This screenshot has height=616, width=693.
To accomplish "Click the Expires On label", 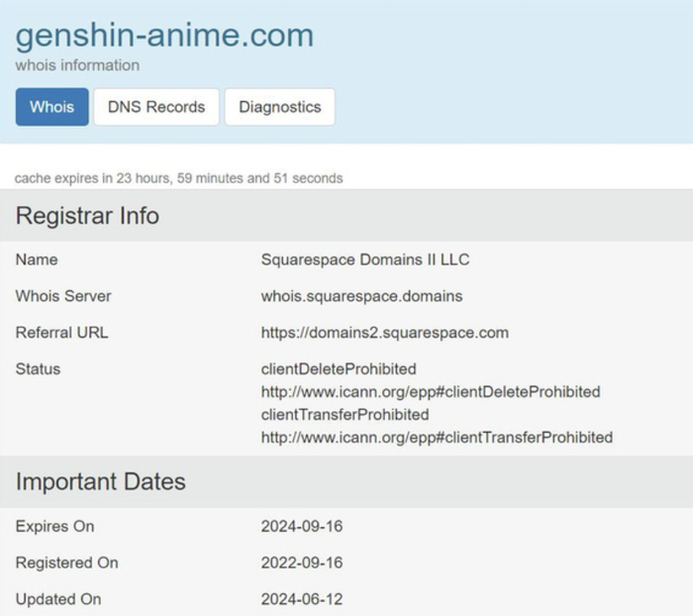I will [54, 526].
